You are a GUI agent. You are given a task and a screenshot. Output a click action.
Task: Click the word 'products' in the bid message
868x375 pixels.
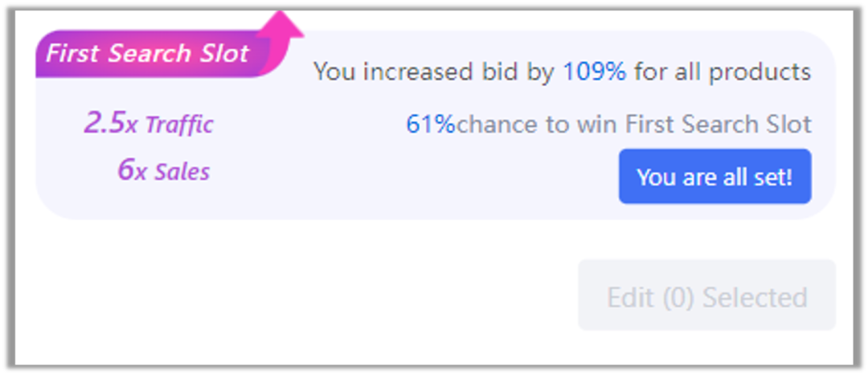[x=764, y=73]
